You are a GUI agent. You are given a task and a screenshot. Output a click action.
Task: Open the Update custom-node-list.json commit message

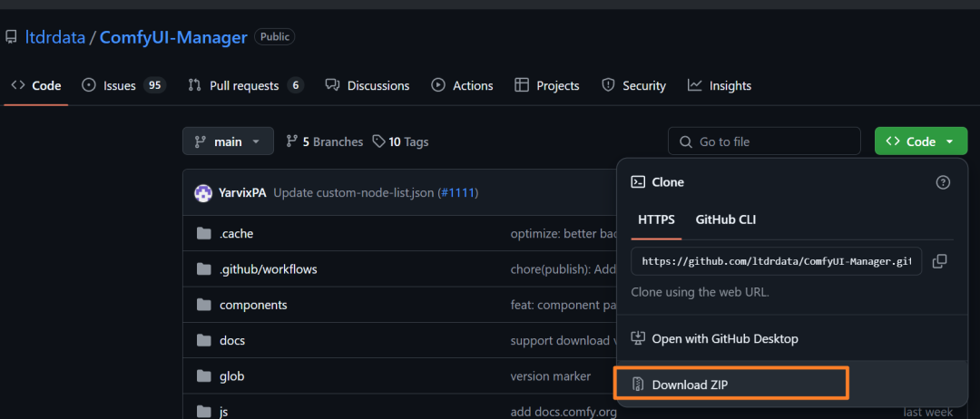coord(354,193)
